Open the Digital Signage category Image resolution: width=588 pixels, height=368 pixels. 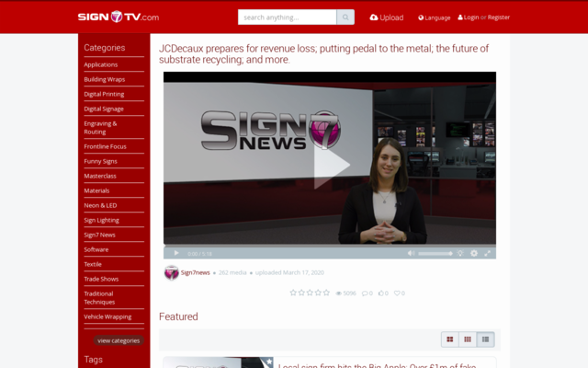click(104, 109)
